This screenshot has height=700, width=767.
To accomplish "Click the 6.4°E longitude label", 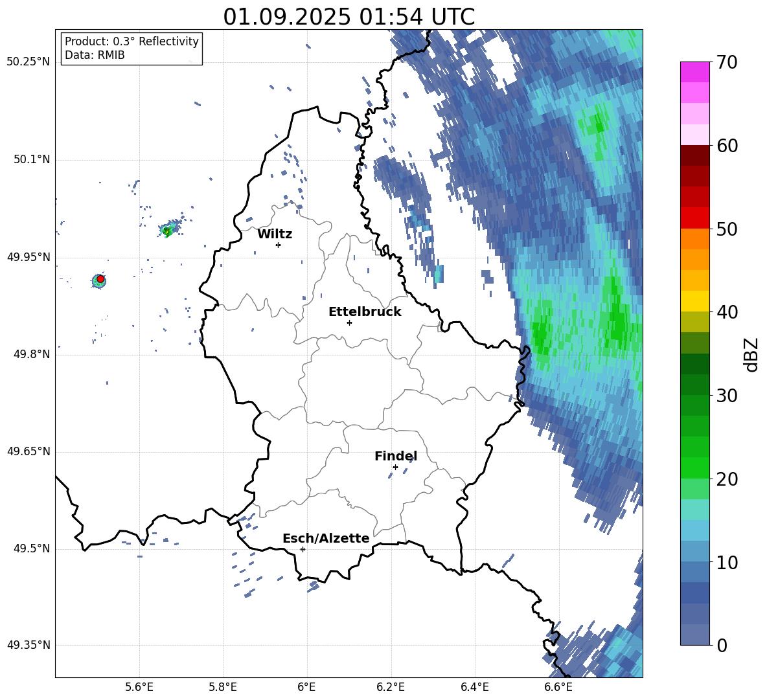I will (474, 687).
